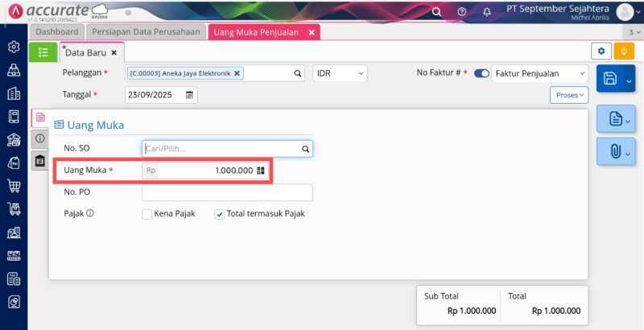Click the search magnifier icon in header
This screenshot has width=644, height=330.
[437, 12]
